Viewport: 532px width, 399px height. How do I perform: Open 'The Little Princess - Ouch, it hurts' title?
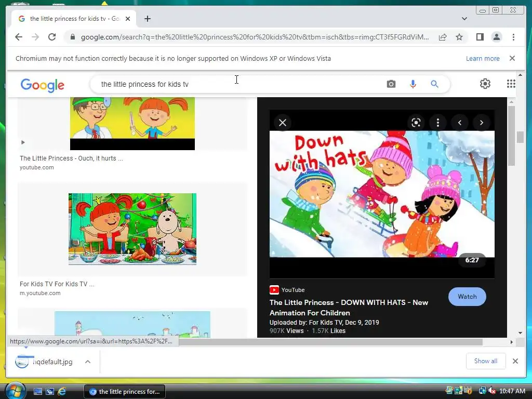71,158
